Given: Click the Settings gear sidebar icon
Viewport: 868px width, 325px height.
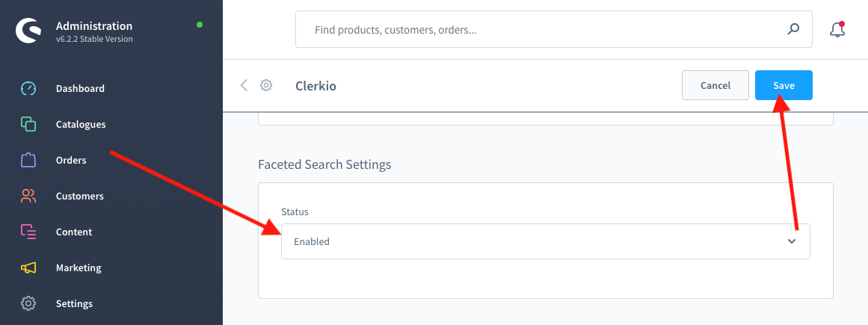Looking at the screenshot, I should 28,303.
